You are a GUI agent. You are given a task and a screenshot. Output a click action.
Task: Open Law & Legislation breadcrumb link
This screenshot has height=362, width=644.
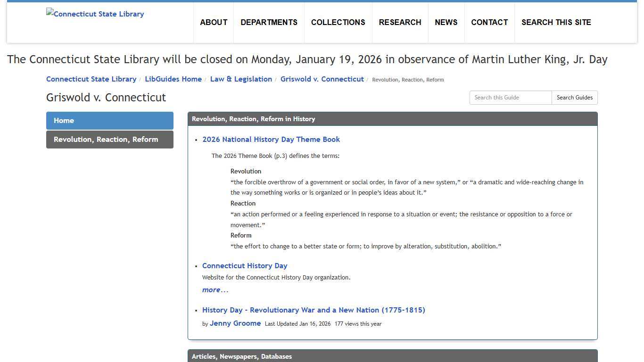241,79
